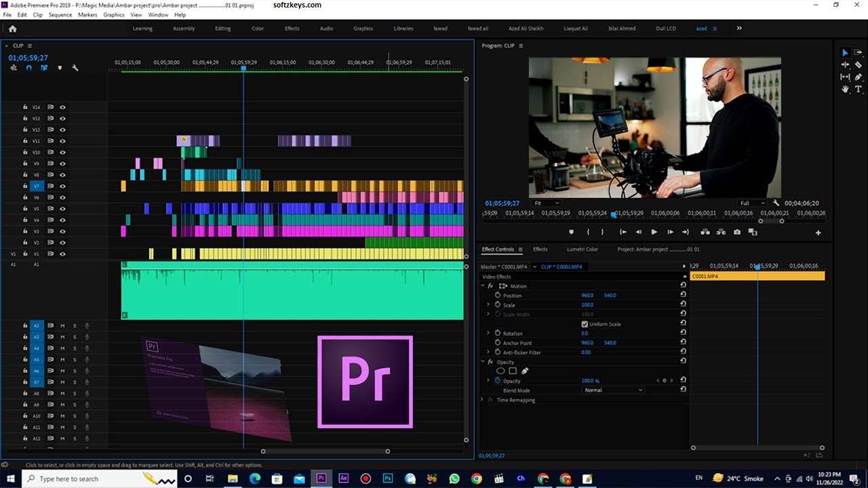The height and width of the screenshot is (488, 868).
Task: Toggle Linked Selection in timeline
Action: pyautogui.click(x=44, y=68)
